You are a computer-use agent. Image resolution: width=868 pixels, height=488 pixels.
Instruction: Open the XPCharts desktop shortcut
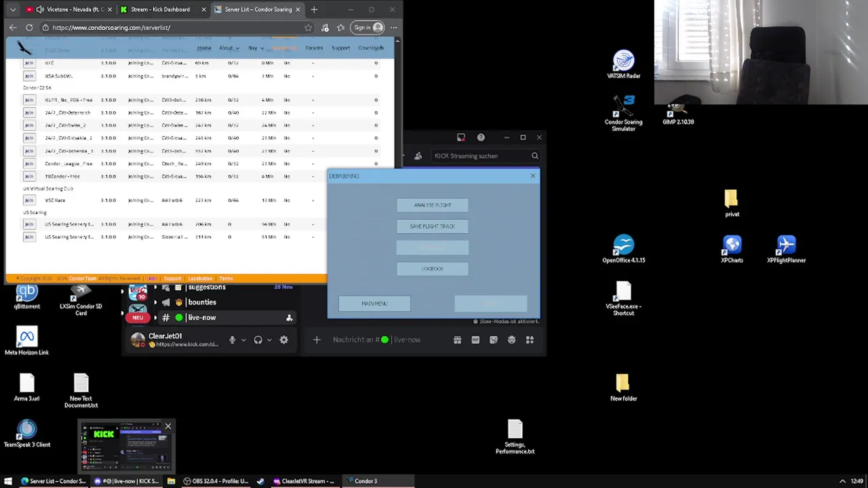tap(732, 249)
